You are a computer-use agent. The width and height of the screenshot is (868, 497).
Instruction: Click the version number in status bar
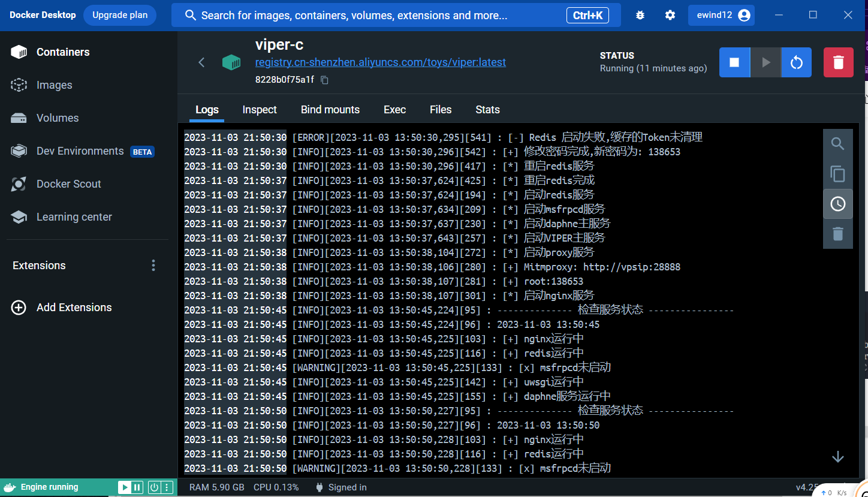click(807, 487)
